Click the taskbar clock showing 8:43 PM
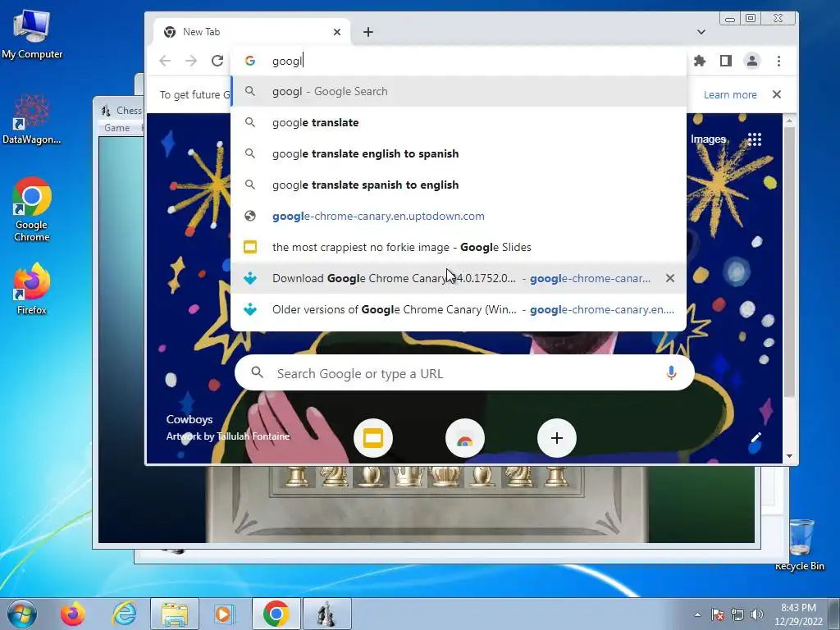 tap(798, 614)
